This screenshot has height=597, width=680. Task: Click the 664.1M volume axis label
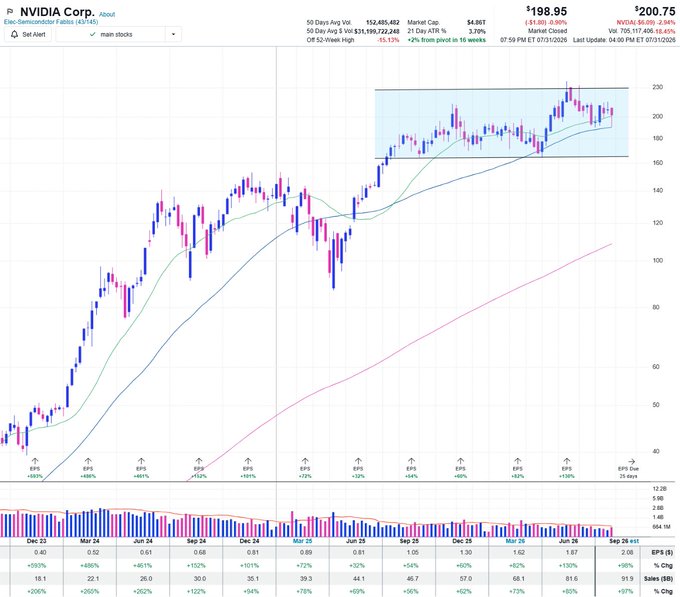click(661, 527)
